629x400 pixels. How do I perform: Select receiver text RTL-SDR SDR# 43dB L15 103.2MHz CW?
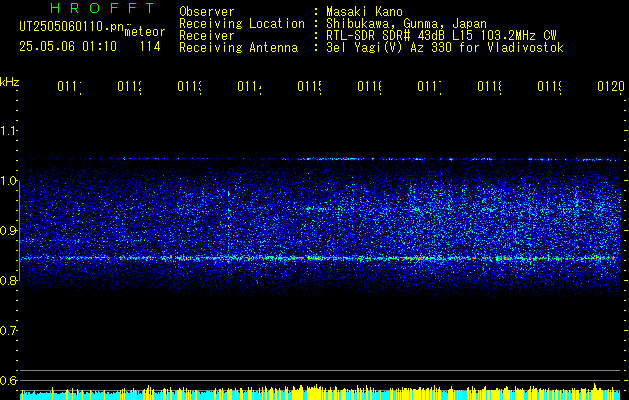click(441, 36)
